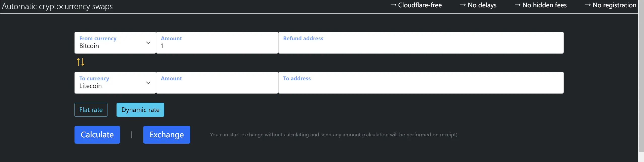Swap the from and to currencies
Screen dimensions: 644x162
(81, 62)
